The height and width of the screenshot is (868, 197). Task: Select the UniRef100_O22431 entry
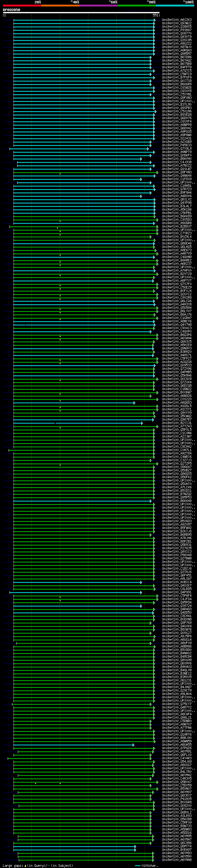click(x=177, y=139)
